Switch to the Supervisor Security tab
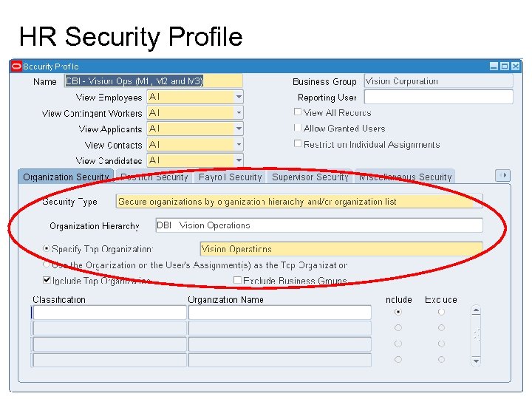The height and width of the screenshot is (399, 532). (310, 177)
